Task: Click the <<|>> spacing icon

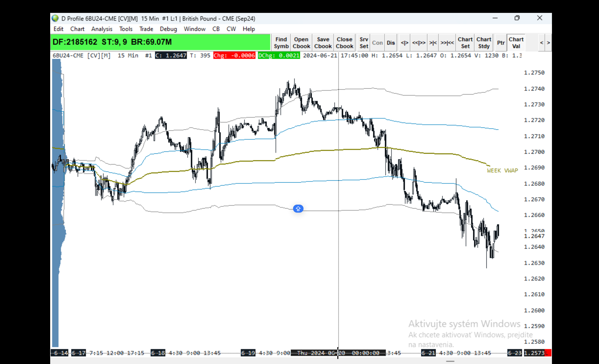Action: click(x=419, y=43)
